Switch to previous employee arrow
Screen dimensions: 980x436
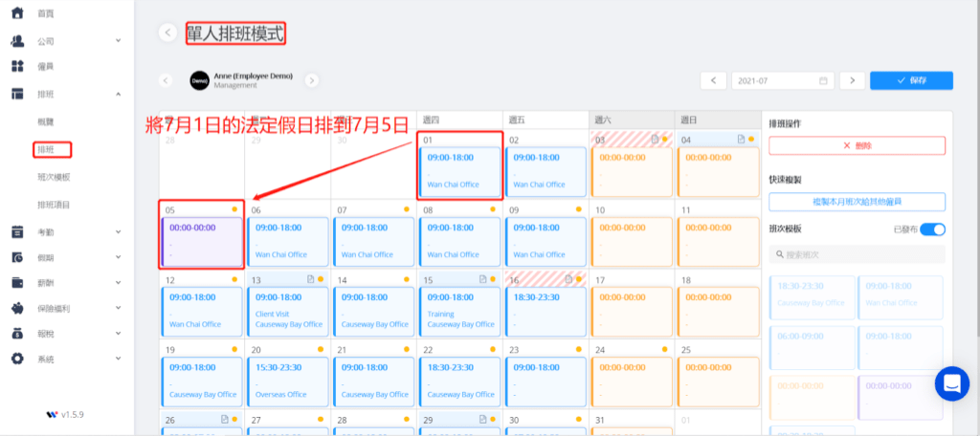[x=166, y=80]
